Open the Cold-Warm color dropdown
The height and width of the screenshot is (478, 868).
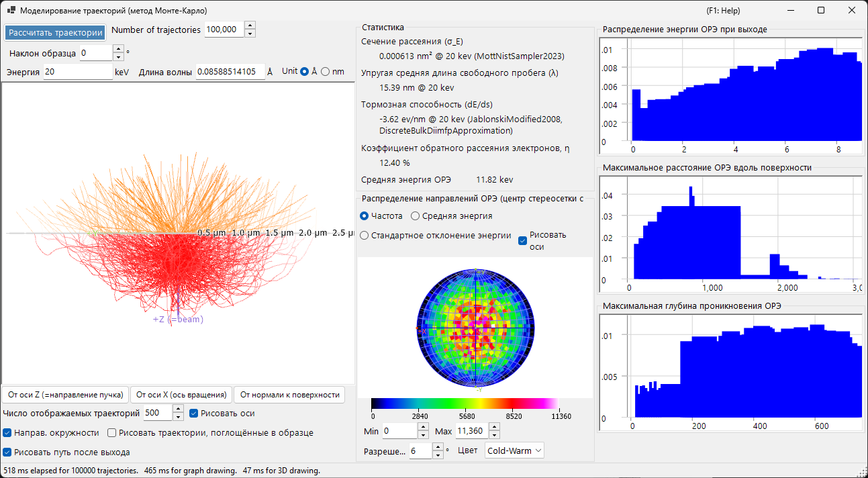tap(514, 450)
